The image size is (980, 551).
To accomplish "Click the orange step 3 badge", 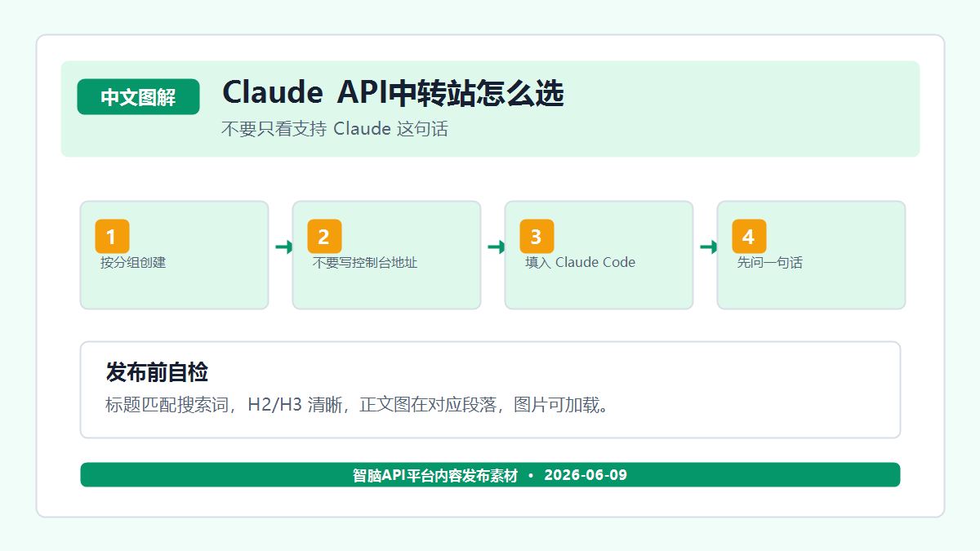I will [x=537, y=237].
